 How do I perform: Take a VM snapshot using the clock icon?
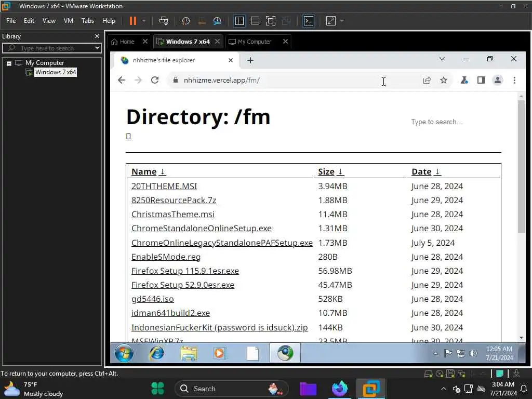pyautogui.click(x=185, y=21)
